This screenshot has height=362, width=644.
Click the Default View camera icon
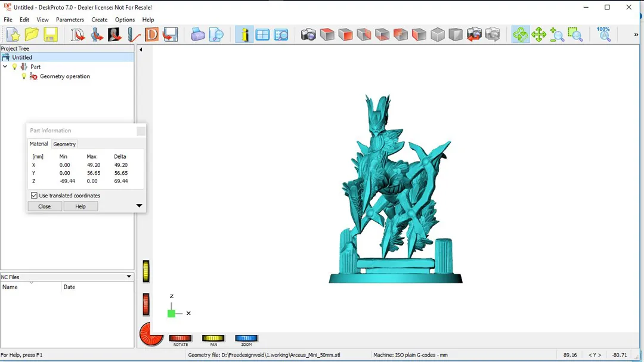click(x=308, y=35)
